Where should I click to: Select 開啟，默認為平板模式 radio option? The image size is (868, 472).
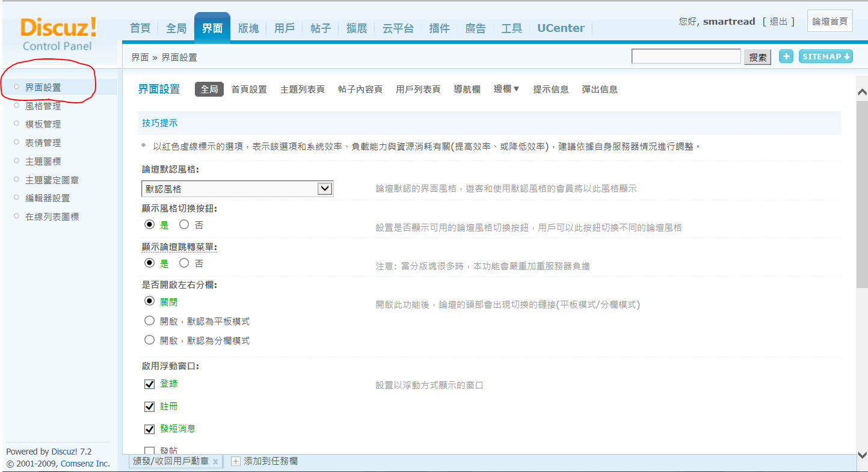[150, 320]
